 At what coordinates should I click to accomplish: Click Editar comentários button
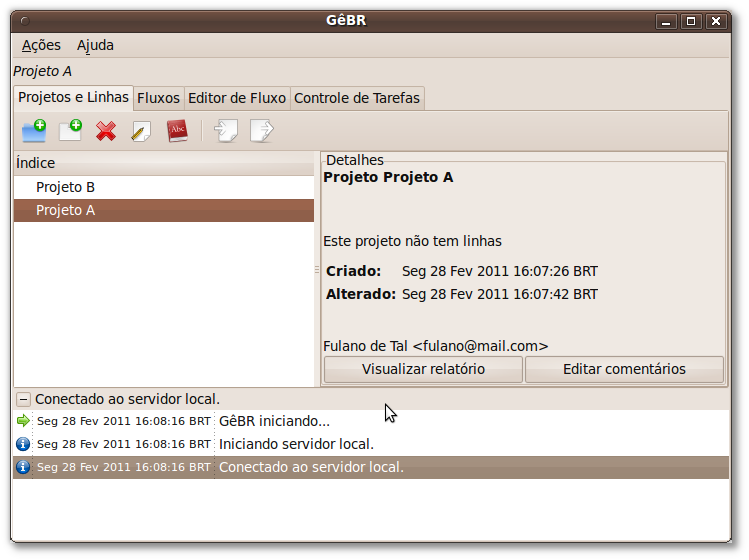pyautogui.click(x=624, y=369)
